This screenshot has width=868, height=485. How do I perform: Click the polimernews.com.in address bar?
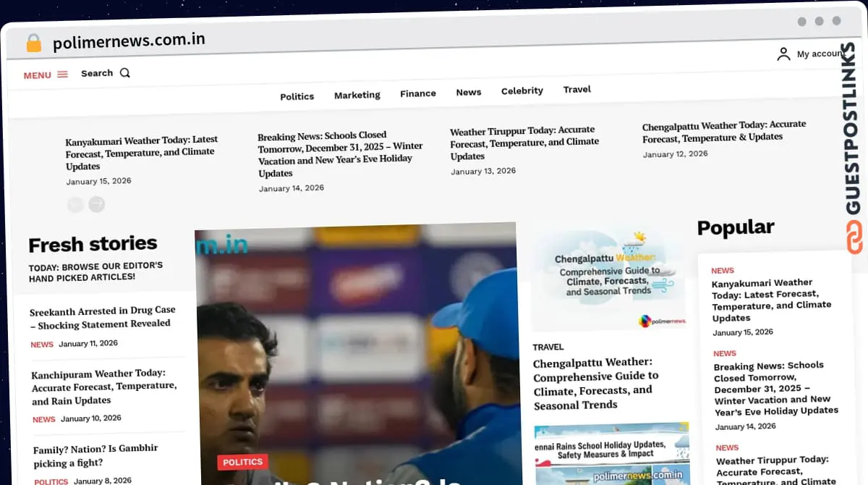tap(129, 41)
